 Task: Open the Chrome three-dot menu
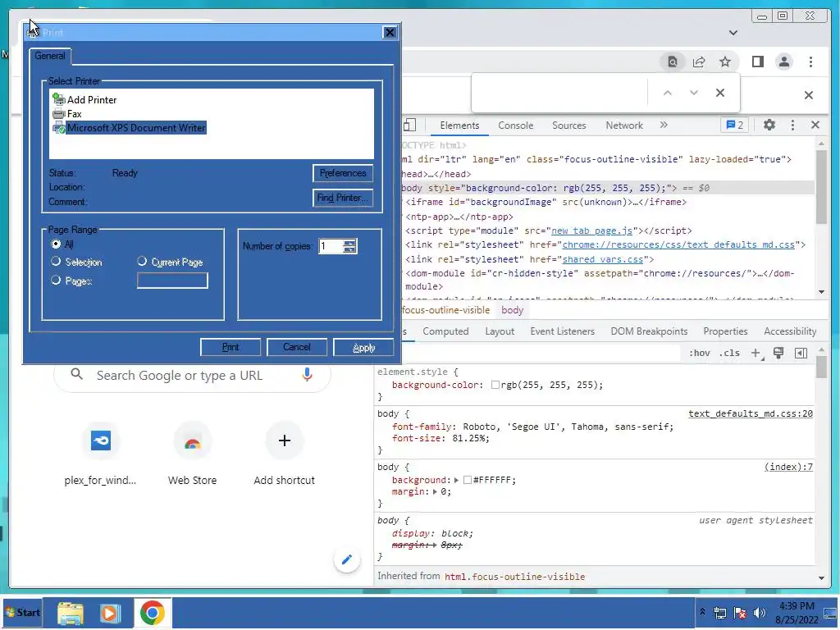pos(810,62)
